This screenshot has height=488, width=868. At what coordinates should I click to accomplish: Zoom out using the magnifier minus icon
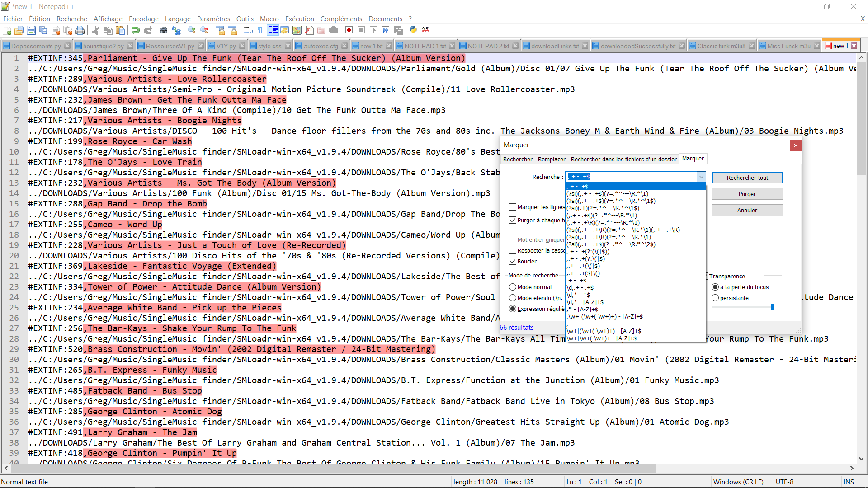click(204, 30)
